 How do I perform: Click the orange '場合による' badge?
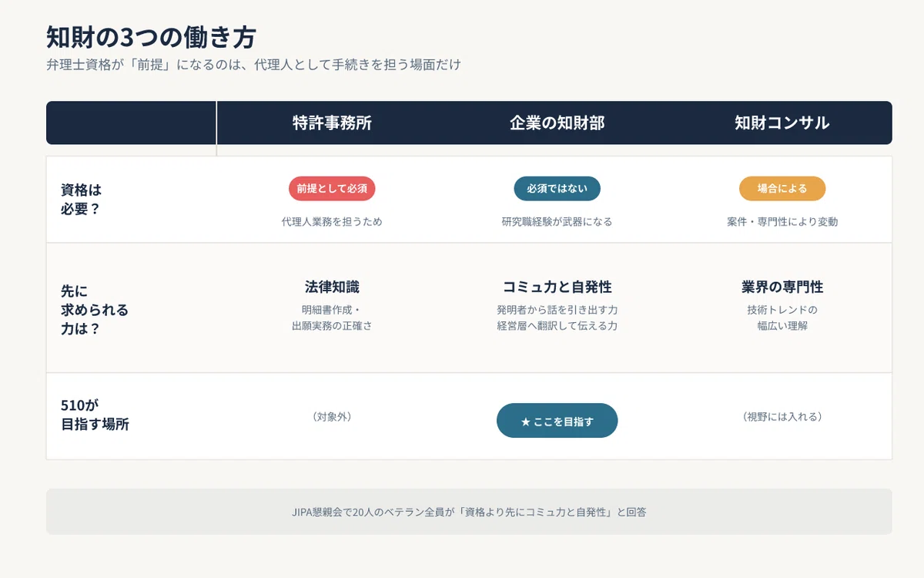782,189
